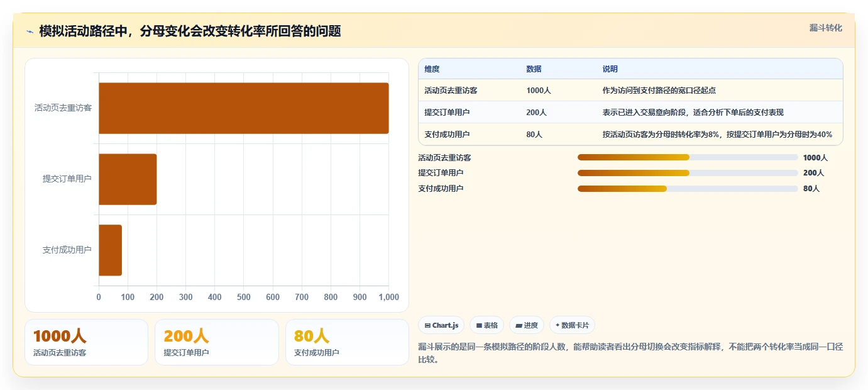The height and width of the screenshot is (390, 868).
Task: Click the 80人 value beside progress bar
Action: tap(811, 189)
